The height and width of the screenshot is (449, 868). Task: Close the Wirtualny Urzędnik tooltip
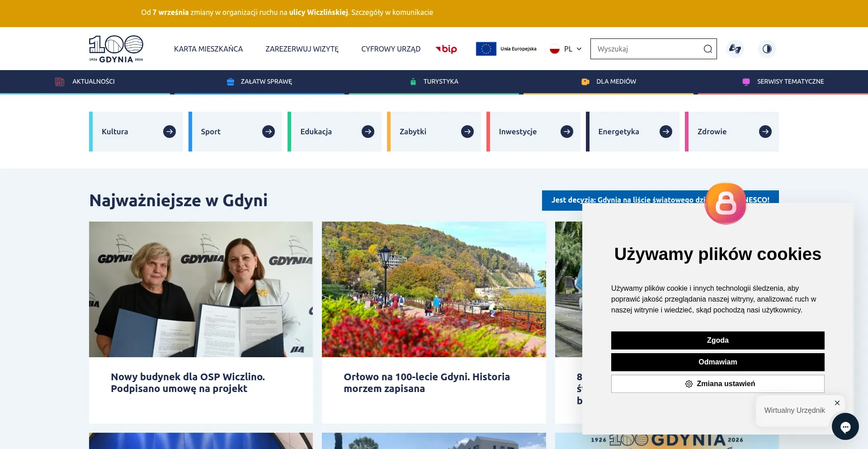837,403
